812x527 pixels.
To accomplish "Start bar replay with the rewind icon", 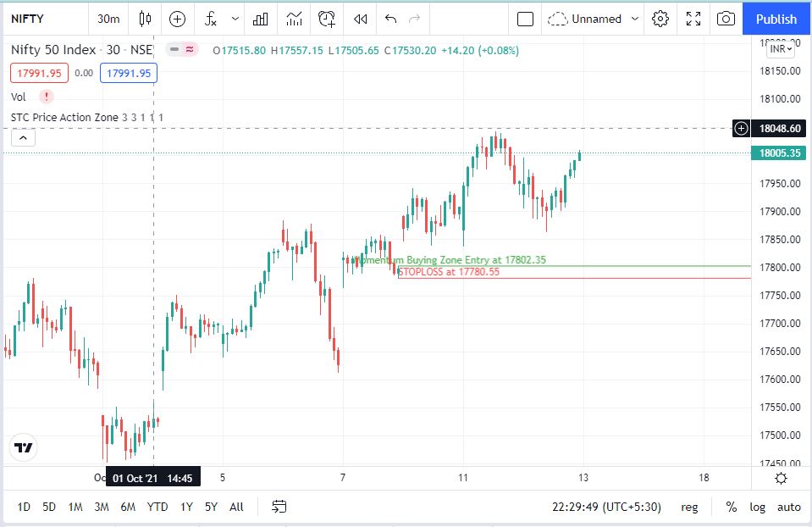I will 360,19.
